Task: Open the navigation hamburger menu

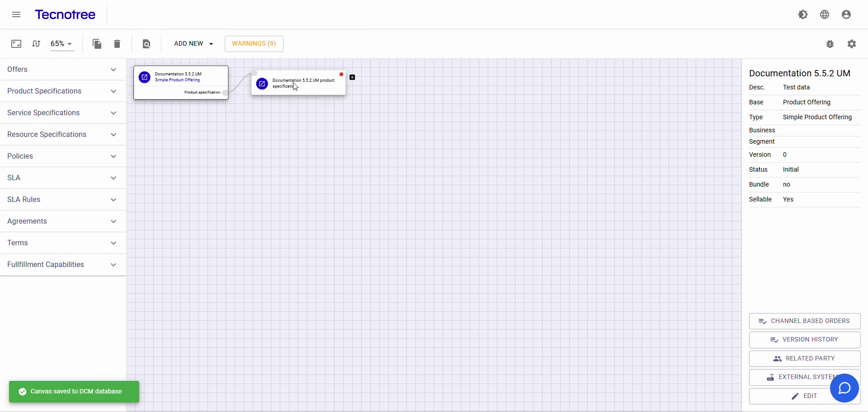Action: coord(16,14)
